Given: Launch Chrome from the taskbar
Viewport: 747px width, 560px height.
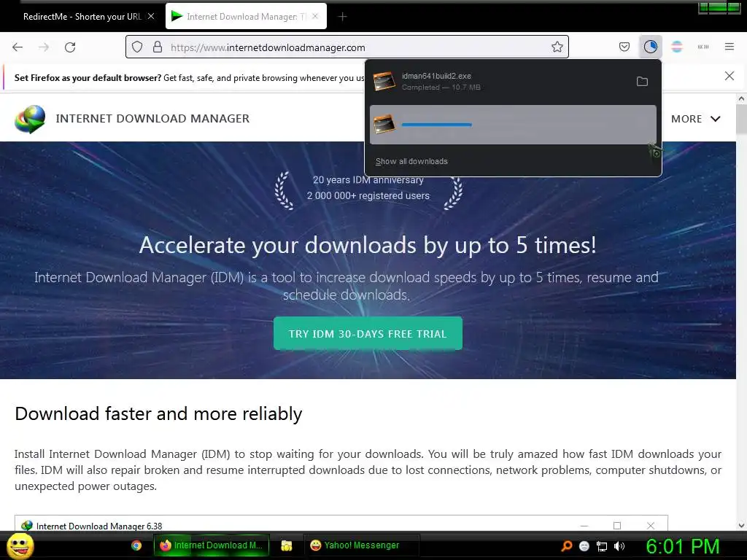Looking at the screenshot, I should tap(136, 545).
